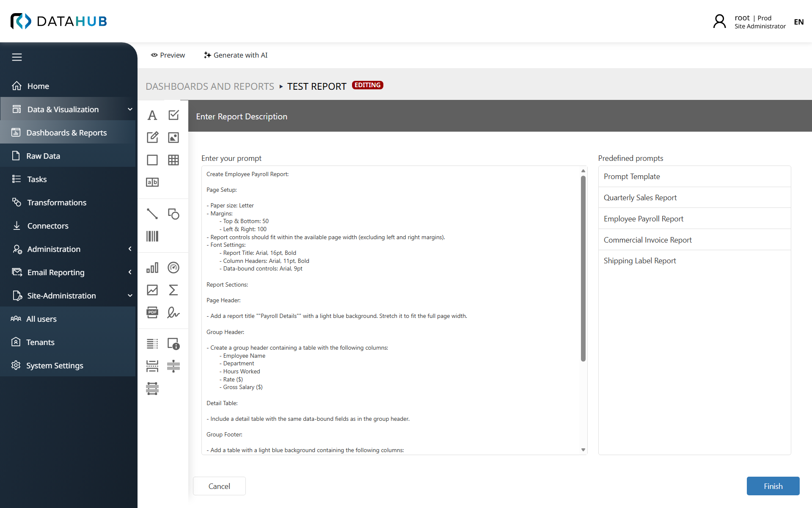Pick the Bar Chart tool icon
The image size is (812, 508).
coord(152,268)
